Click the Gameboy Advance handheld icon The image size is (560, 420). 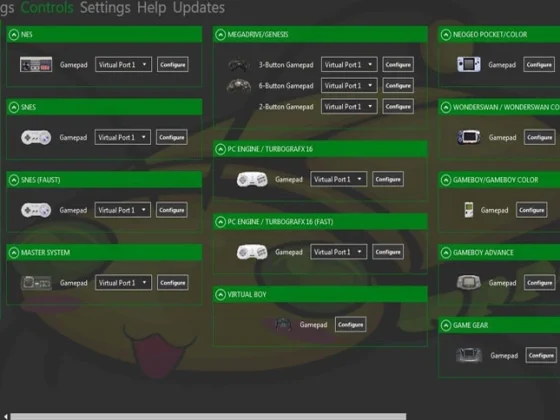point(469,282)
